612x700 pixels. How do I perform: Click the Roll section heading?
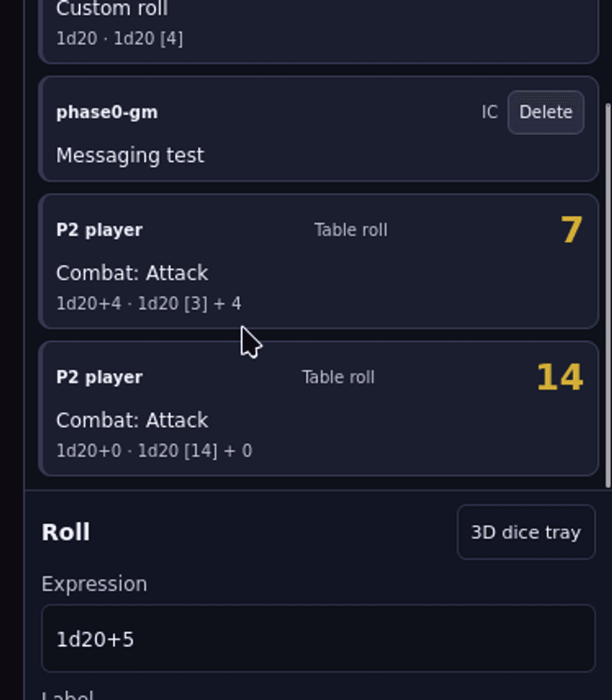pyautogui.click(x=65, y=532)
